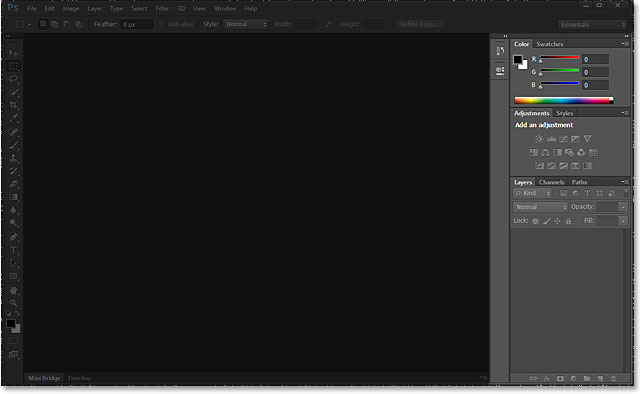Select the Crop tool
Screen dimensions: 640x394
point(13,105)
